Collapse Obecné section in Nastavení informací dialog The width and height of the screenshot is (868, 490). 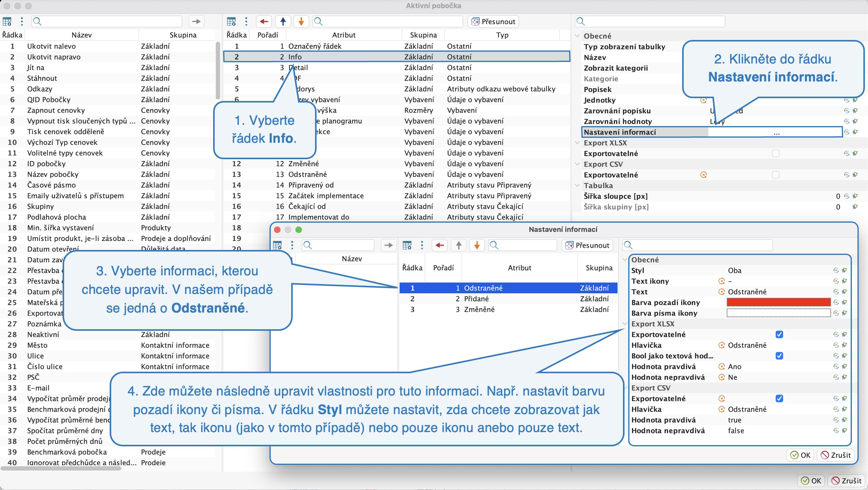point(625,260)
